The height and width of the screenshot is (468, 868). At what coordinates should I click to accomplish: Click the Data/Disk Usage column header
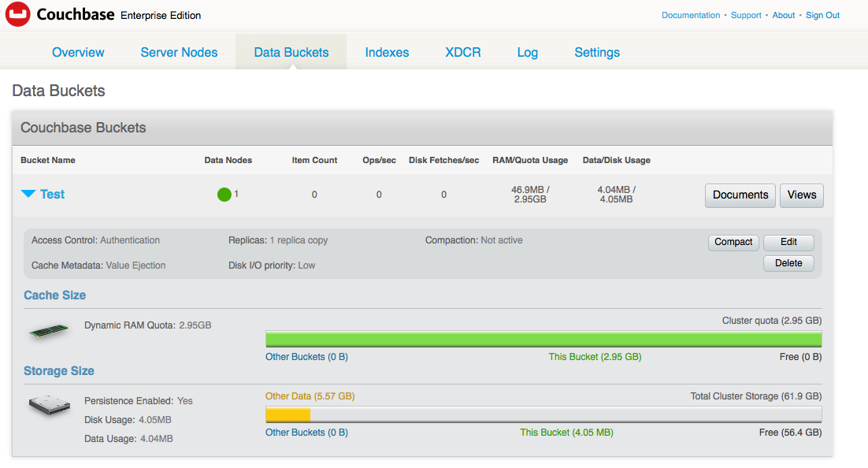coord(617,160)
